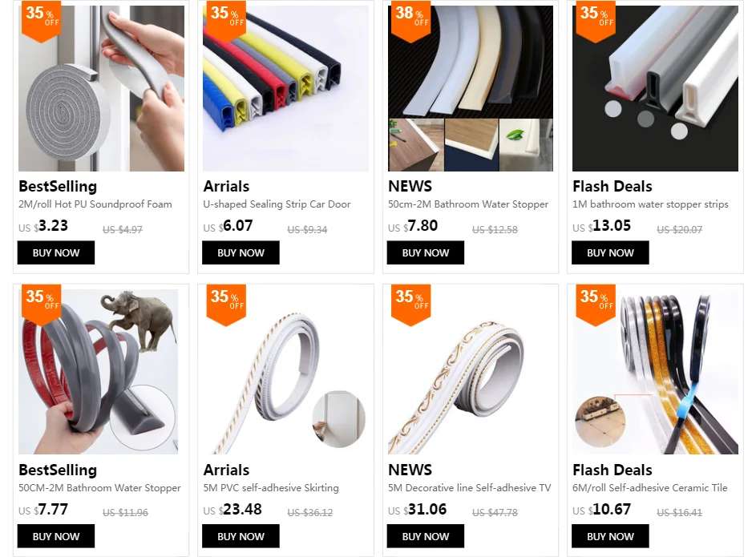Open the 50cm-2M Bathroom Water Stopper NEWS title
This screenshot has height=557, width=756.
coord(468,204)
